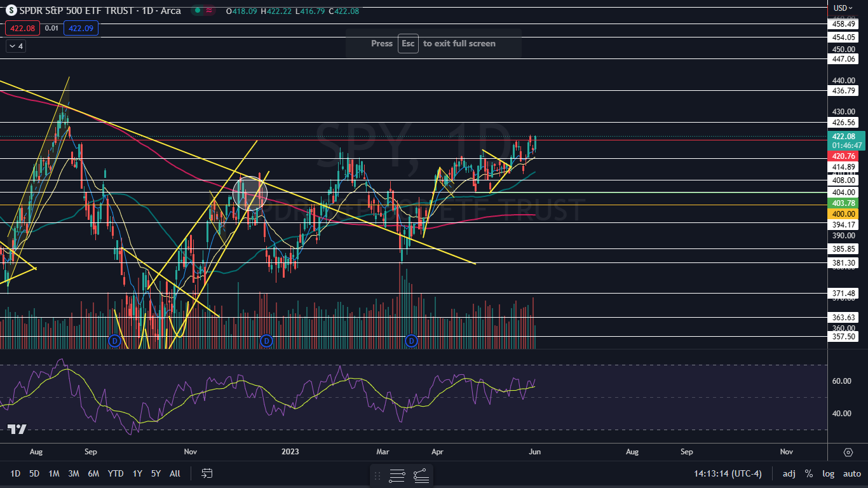Click the RSI 40.00 scale label
Screen dimensions: 868x488
(x=843, y=413)
